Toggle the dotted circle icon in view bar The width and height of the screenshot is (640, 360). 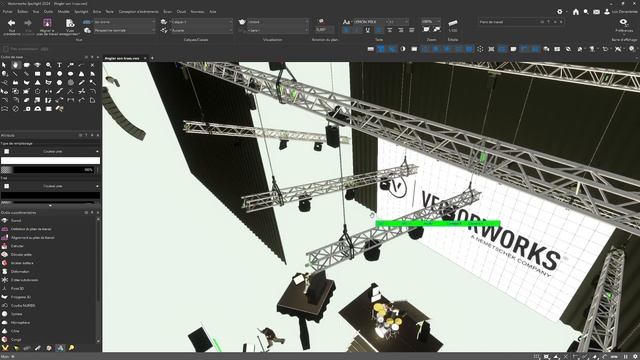pos(480,49)
